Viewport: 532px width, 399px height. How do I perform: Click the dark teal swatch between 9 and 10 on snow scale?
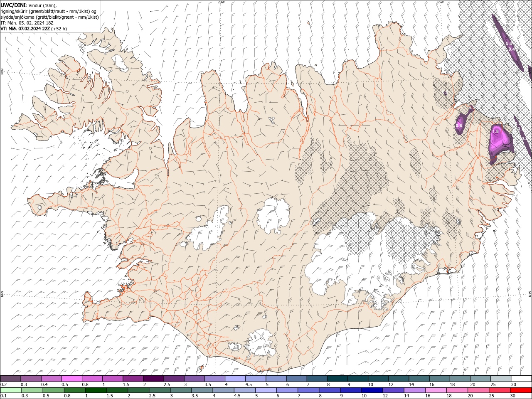[x=357, y=379]
